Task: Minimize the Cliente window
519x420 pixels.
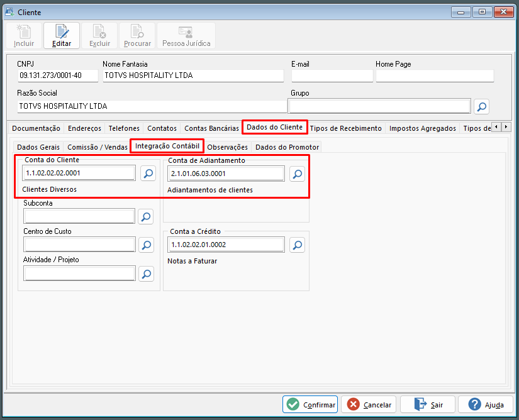Action: coord(460,12)
